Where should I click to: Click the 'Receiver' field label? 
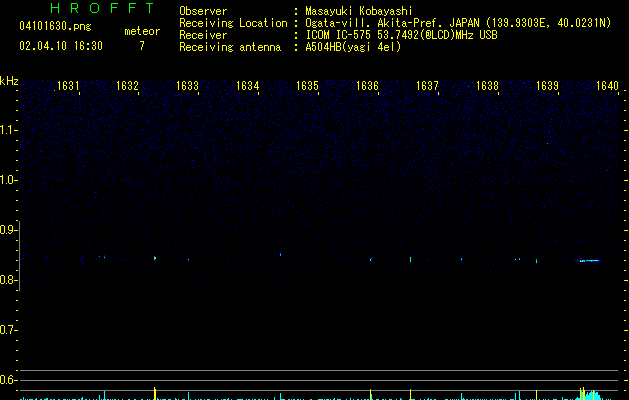tap(203, 35)
